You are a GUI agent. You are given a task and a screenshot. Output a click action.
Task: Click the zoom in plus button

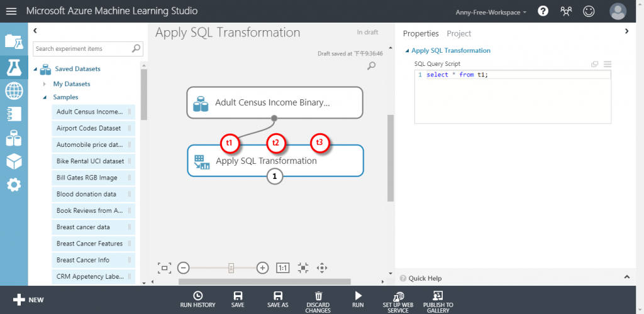(x=262, y=268)
